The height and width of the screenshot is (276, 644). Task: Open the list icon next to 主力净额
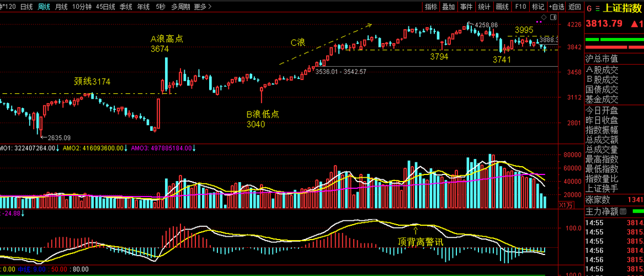(623, 211)
